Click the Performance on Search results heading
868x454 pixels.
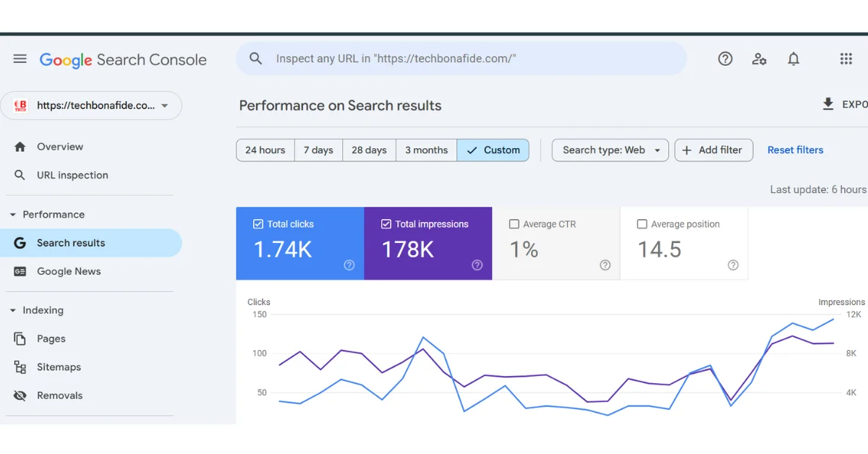point(340,106)
